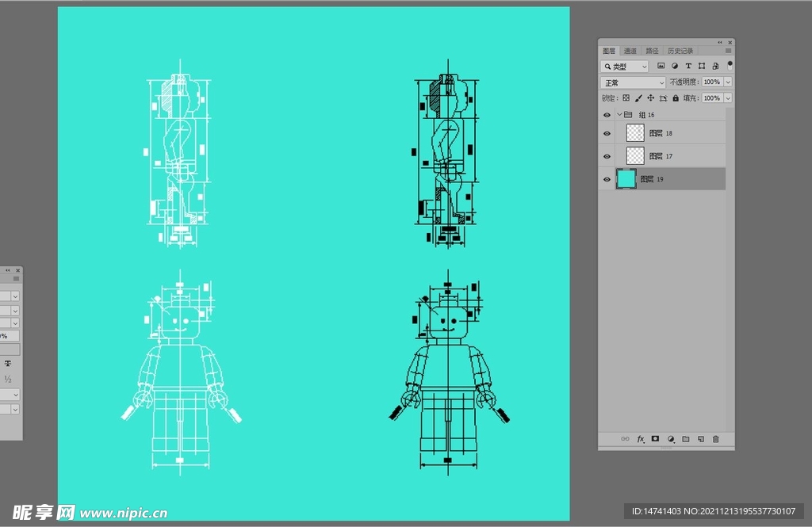The width and height of the screenshot is (812, 527).
Task: Select the layer name 图层 17
Action: coord(661,156)
